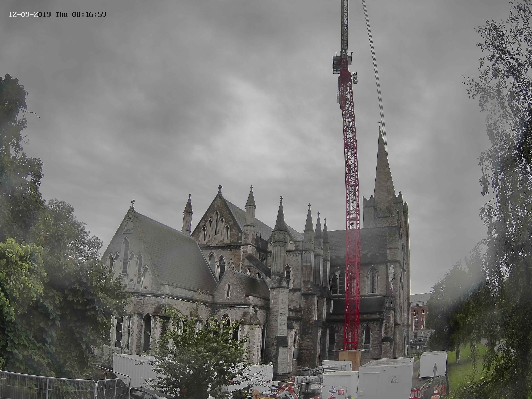Viewport: 532px width, 399px height.
Task: Click the cross atop the cathedral spire
Action: tap(379, 123)
